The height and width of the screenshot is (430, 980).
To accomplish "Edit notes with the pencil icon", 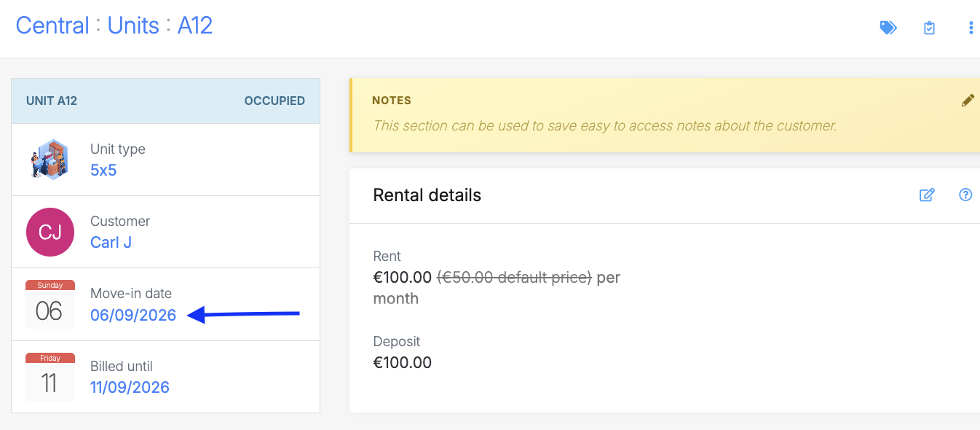I will 968,101.
